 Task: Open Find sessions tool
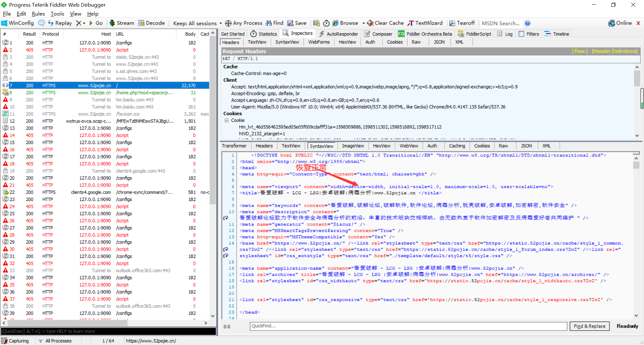(x=274, y=23)
